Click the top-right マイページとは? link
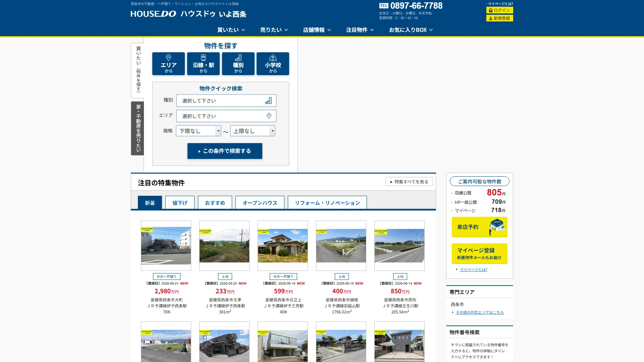The image size is (644, 362). 500,4
